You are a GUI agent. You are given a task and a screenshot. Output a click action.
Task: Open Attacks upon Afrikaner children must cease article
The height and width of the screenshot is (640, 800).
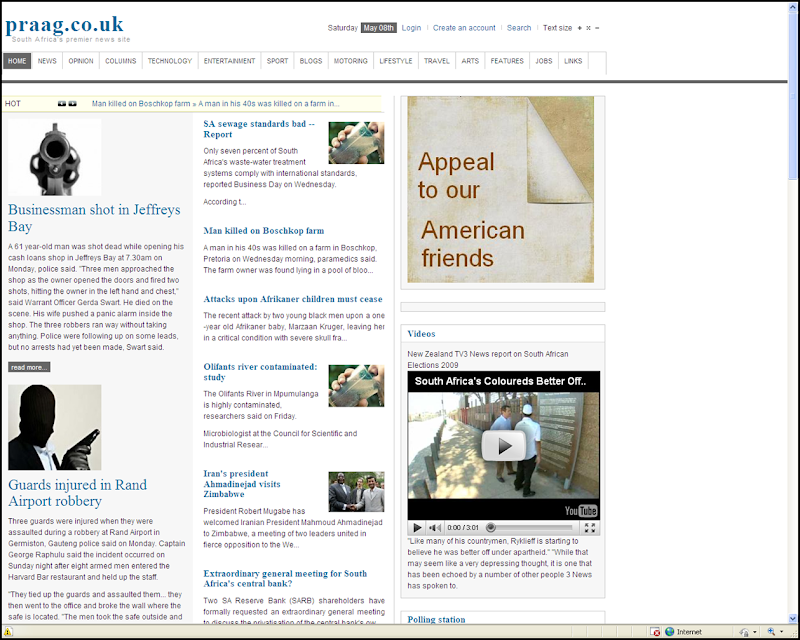[x=293, y=299]
